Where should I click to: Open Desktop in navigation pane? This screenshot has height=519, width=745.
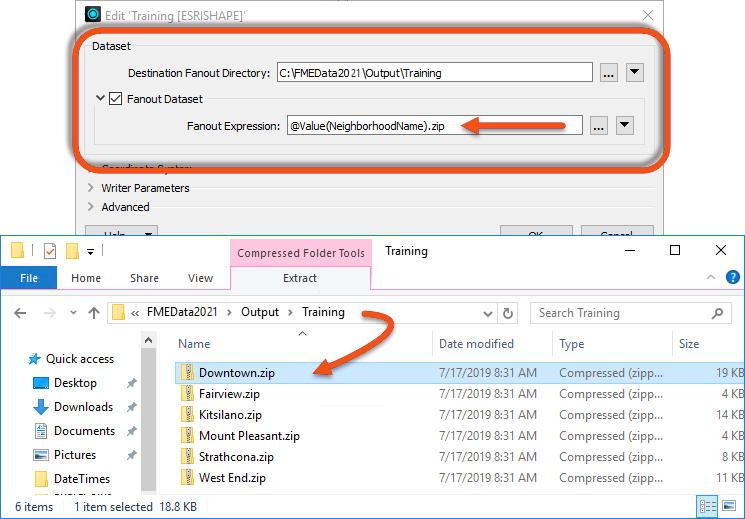[x=65, y=383]
